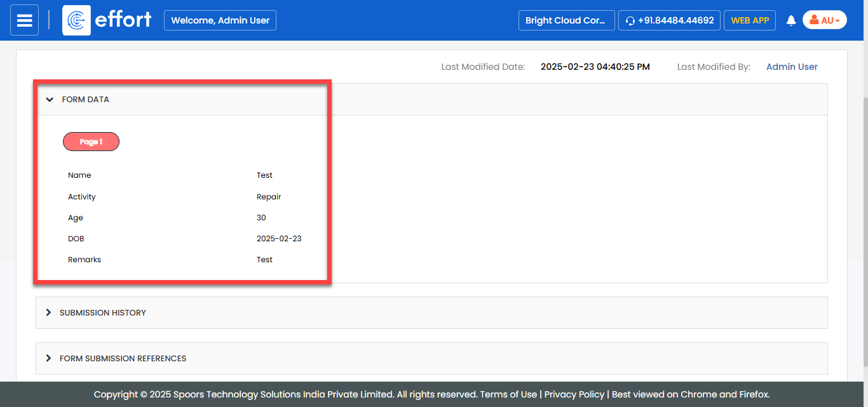Open the notification bell
The height and width of the screenshot is (407, 868).
[791, 20]
